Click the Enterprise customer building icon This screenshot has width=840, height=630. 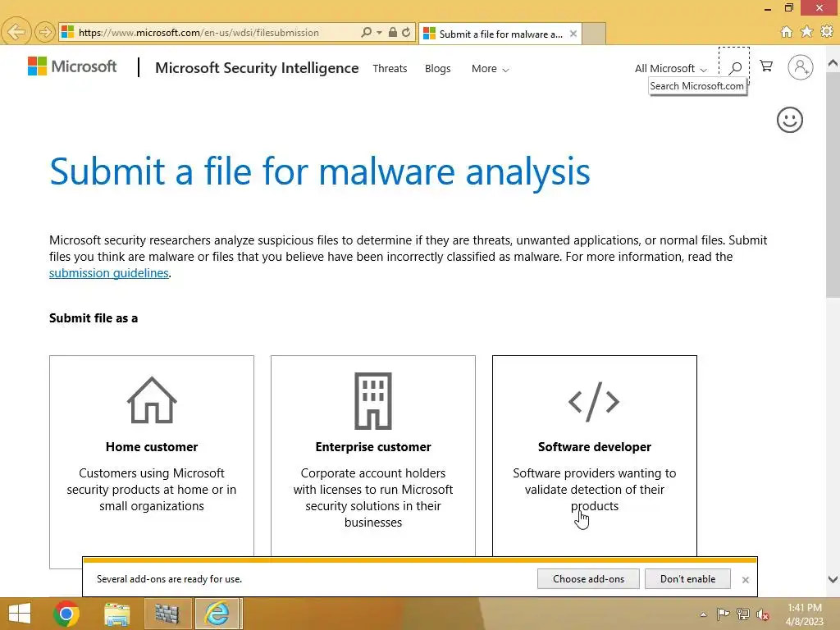(x=373, y=400)
